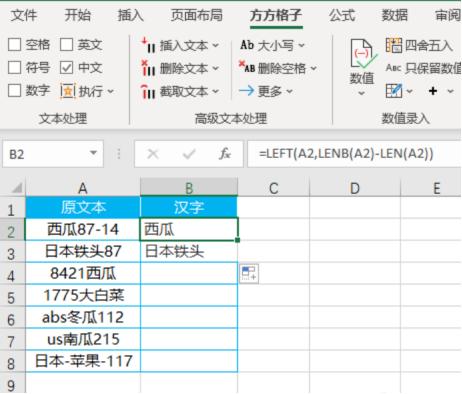Switch to the 页面布局 tab
The image size is (462, 394).
[x=197, y=15]
